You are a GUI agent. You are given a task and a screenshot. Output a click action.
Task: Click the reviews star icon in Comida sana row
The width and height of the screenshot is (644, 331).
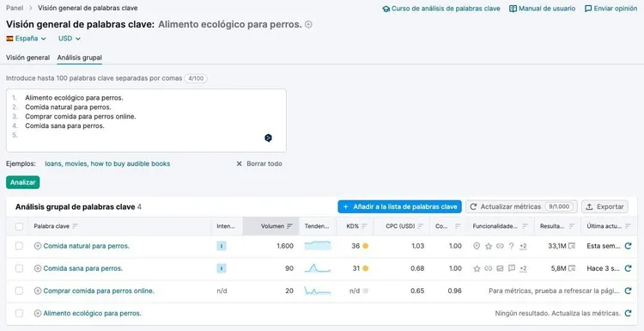477,268
